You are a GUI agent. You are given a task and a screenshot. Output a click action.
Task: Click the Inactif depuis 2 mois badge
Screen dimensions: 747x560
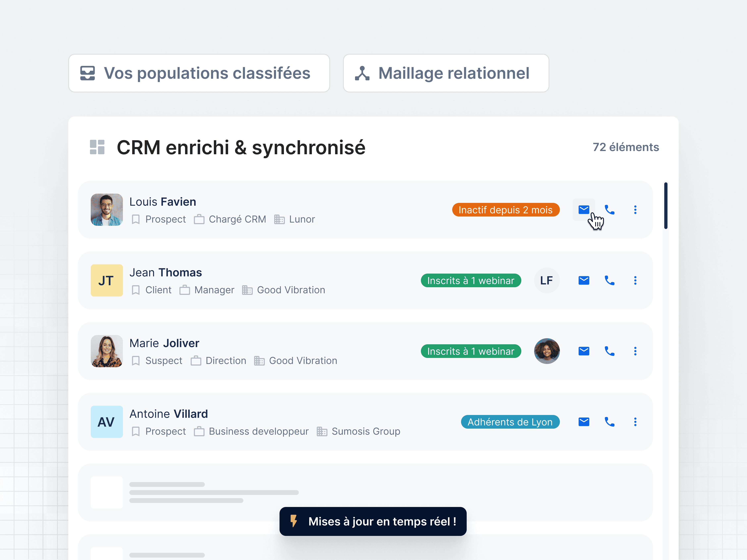(506, 210)
